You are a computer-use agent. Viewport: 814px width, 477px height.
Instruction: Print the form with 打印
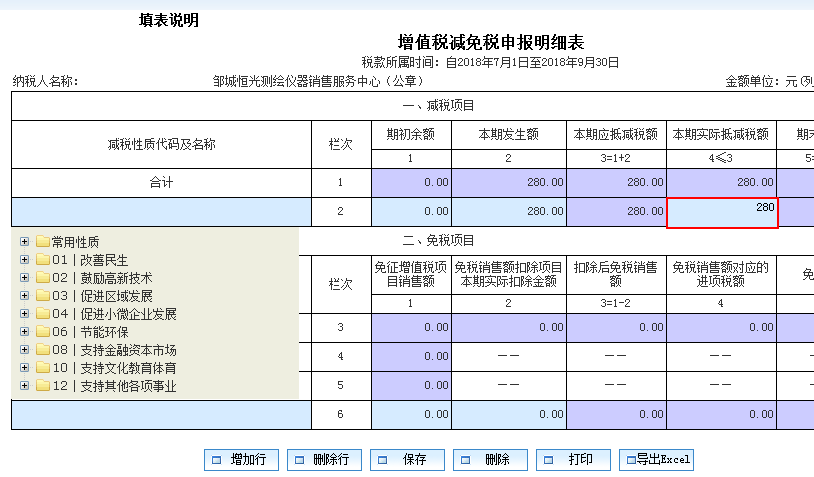[574, 460]
